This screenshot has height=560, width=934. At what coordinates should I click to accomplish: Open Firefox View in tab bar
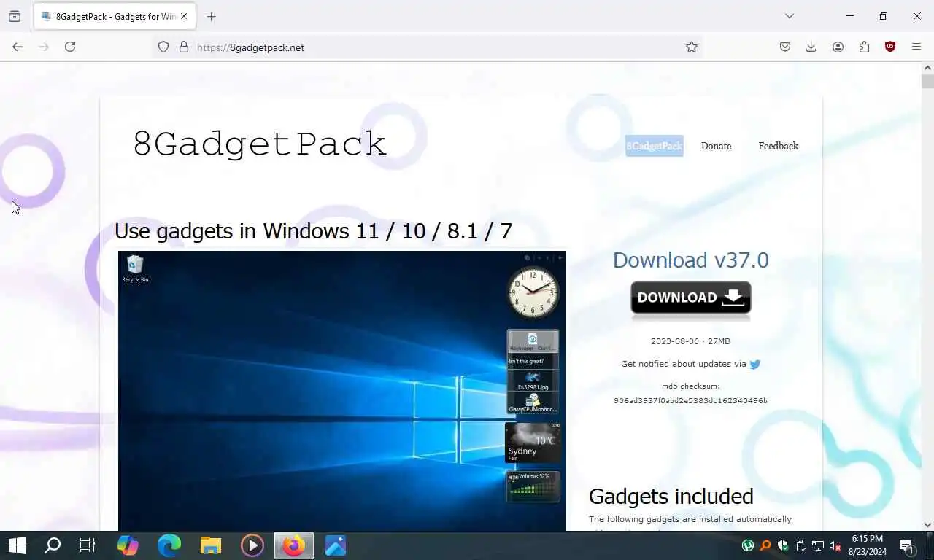tap(15, 16)
